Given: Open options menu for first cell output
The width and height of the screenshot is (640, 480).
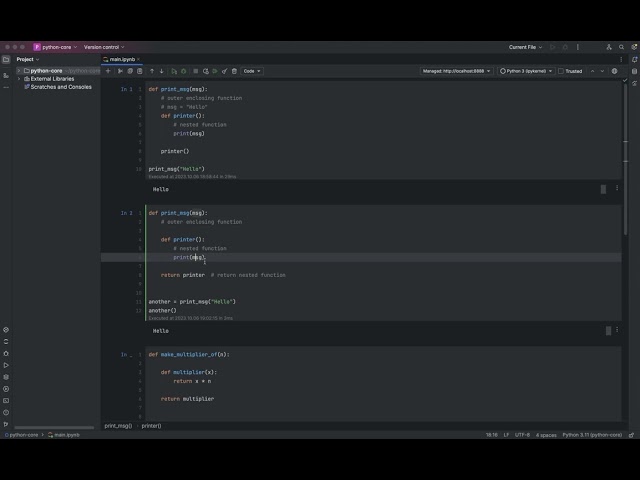Looking at the screenshot, I should pyautogui.click(x=617, y=188).
